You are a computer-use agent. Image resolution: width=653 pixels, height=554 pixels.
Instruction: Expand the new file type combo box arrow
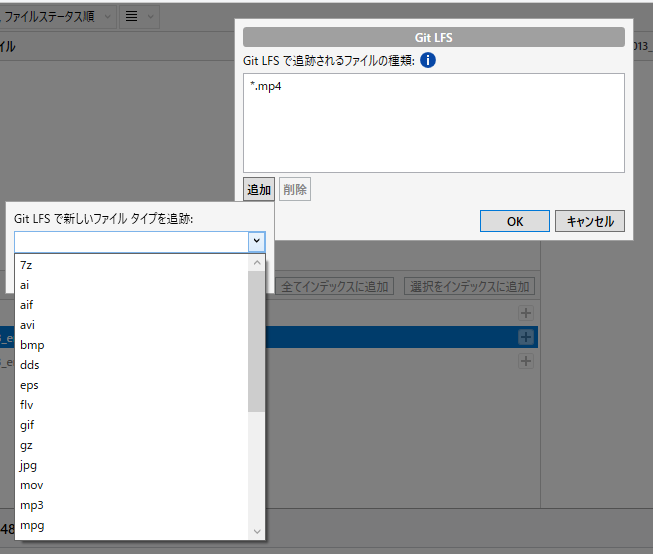click(257, 241)
